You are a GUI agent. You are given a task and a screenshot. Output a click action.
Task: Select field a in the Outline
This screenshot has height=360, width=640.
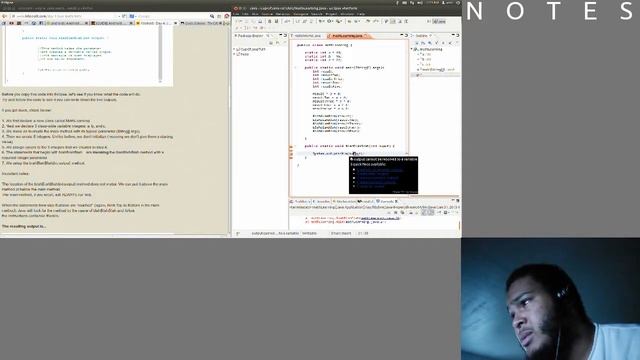click(424, 54)
